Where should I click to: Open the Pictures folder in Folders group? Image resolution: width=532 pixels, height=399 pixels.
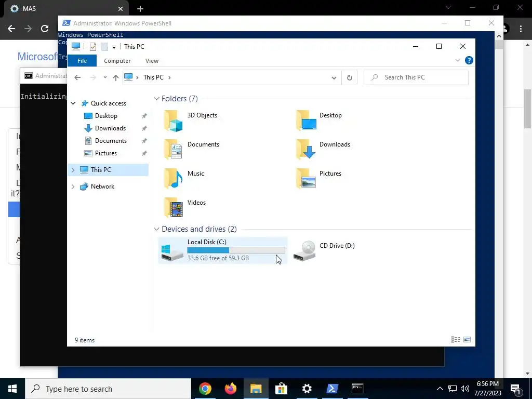[x=319, y=179]
